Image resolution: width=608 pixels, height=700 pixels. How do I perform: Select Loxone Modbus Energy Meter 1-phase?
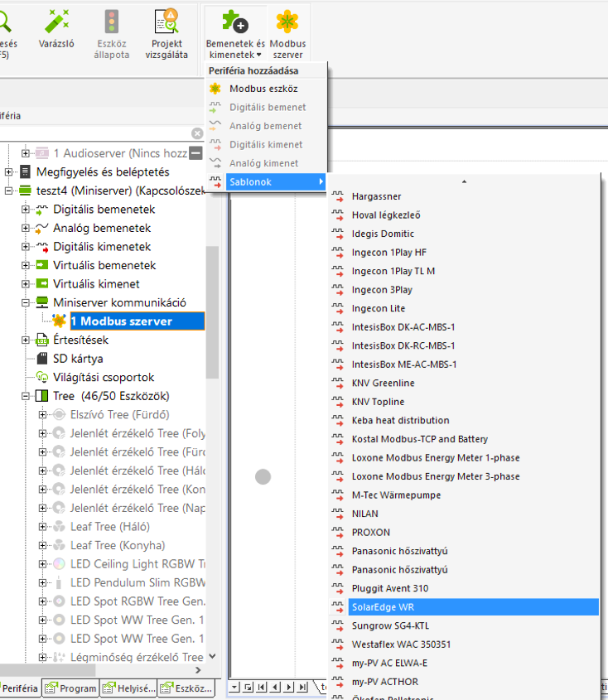pos(464,458)
